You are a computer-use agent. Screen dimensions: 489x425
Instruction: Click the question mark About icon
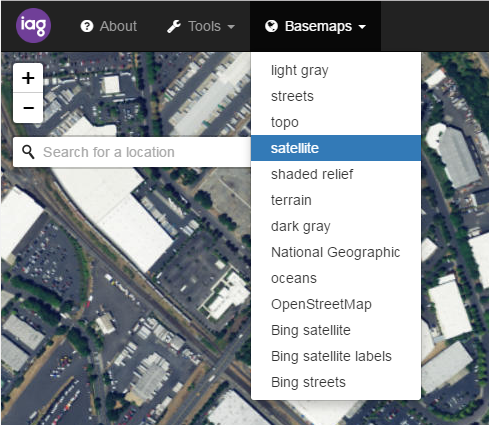pos(87,26)
